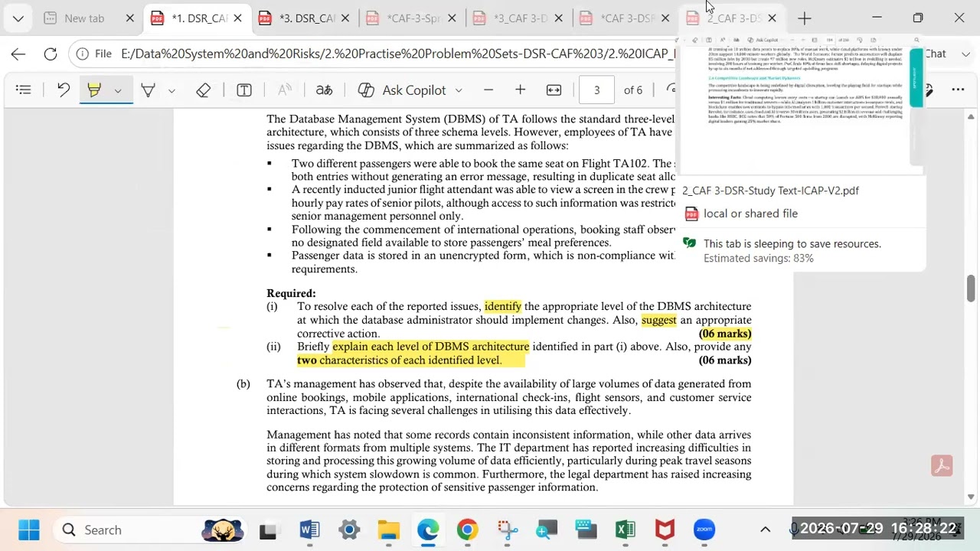The width and height of the screenshot is (980, 551).
Task: Show hidden system tray icons chevron
Action: 765,530
